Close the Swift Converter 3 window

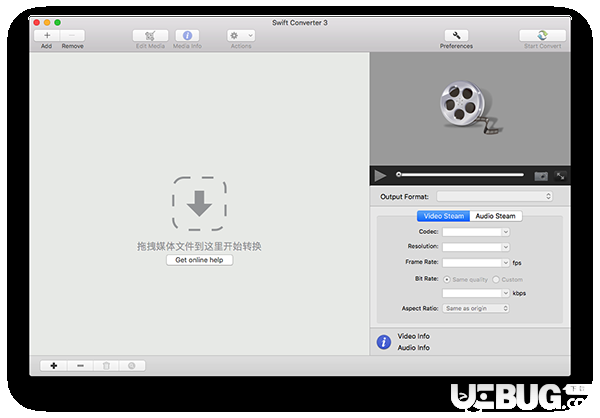pyautogui.click(x=37, y=23)
